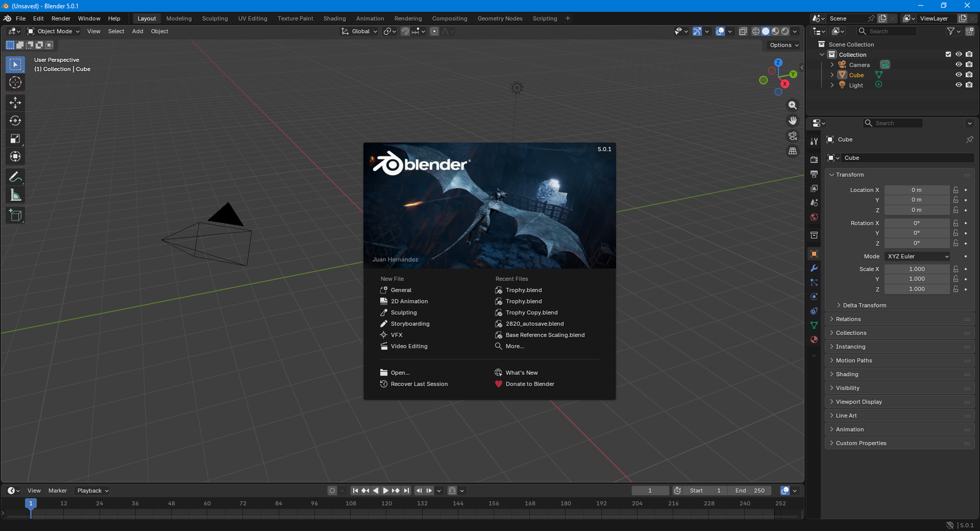Activate the Annotate pencil tool
The width and height of the screenshot is (980, 531).
[x=15, y=177]
